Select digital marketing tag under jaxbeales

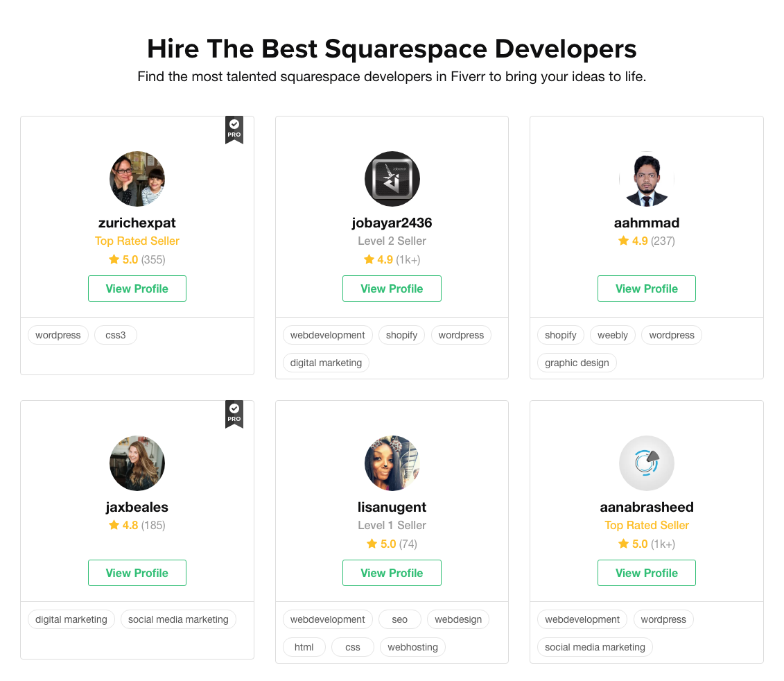[x=71, y=619]
